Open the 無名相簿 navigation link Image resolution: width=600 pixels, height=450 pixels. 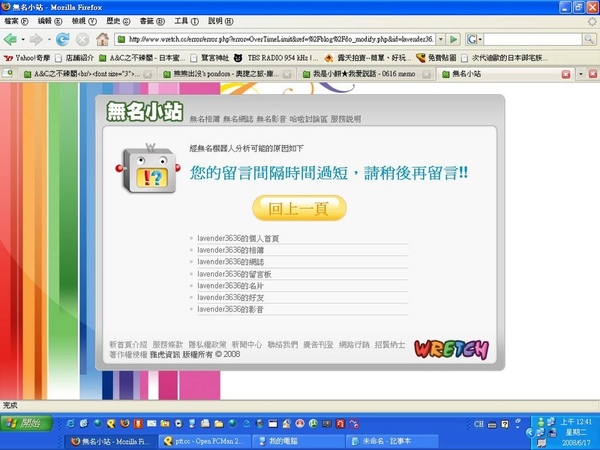(205, 119)
